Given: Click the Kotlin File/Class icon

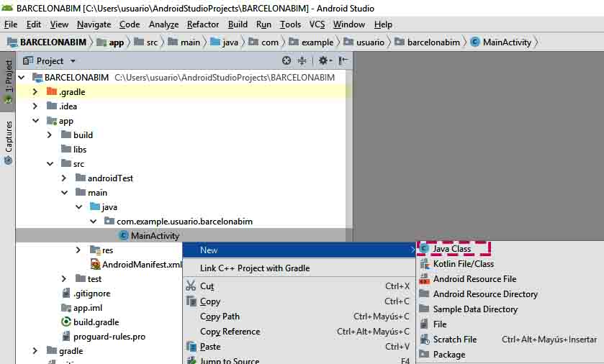Looking at the screenshot, I should pos(425,264).
